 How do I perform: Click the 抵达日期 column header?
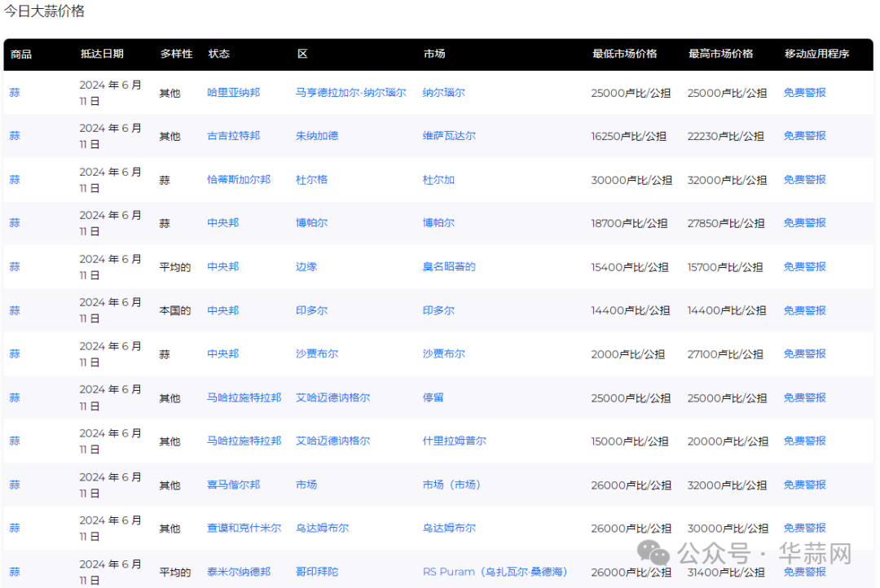click(x=102, y=54)
